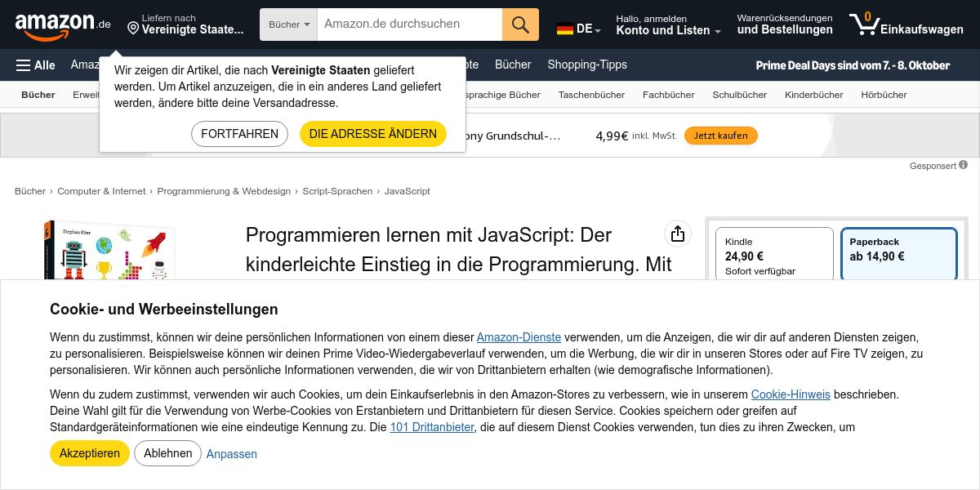
Task: Decline cookies with Ablehnen button
Action: (168, 453)
